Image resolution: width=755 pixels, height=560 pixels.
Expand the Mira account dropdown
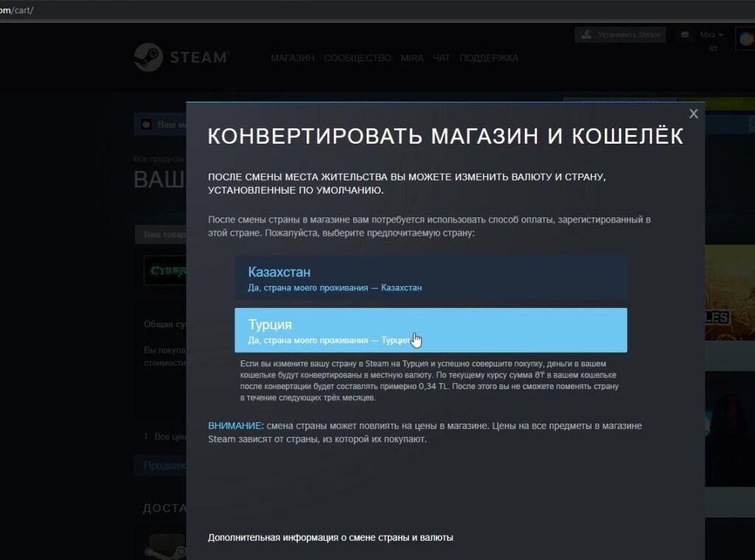[711, 35]
